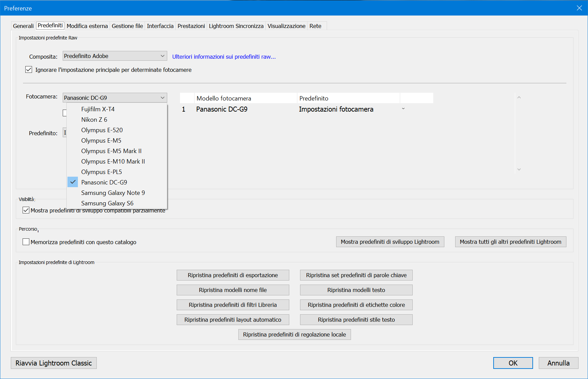
Task: Switch to the Generali tab
Action: tap(23, 26)
